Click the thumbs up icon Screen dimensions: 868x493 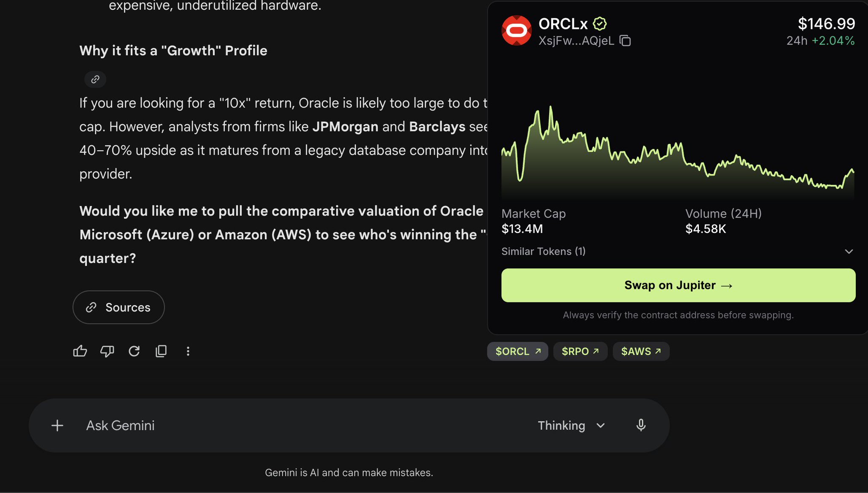click(80, 351)
